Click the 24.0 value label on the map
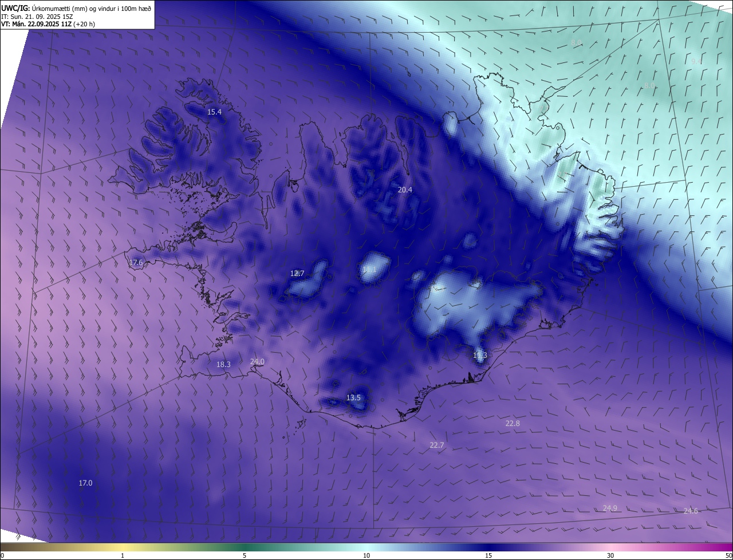The image size is (733, 560). click(257, 361)
